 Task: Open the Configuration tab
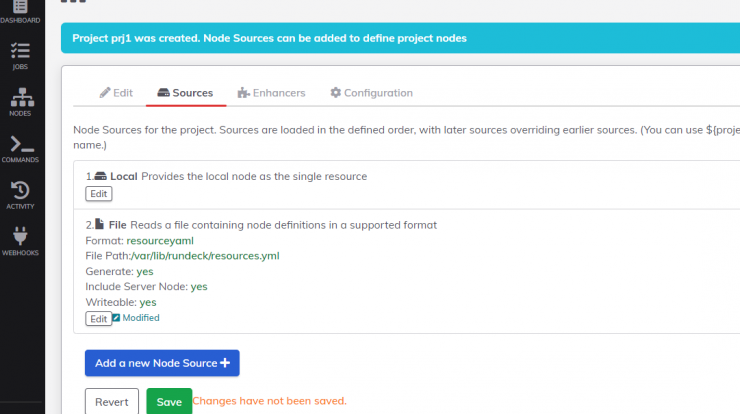371,93
